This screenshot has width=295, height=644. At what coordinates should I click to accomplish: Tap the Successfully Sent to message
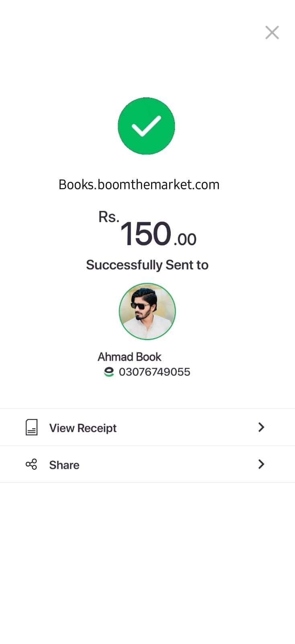point(147,265)
